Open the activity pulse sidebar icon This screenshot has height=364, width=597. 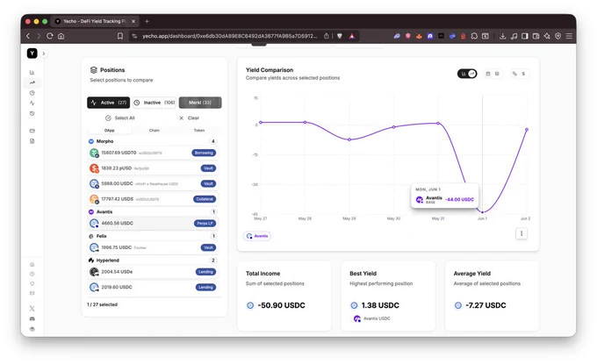point(32,103)
